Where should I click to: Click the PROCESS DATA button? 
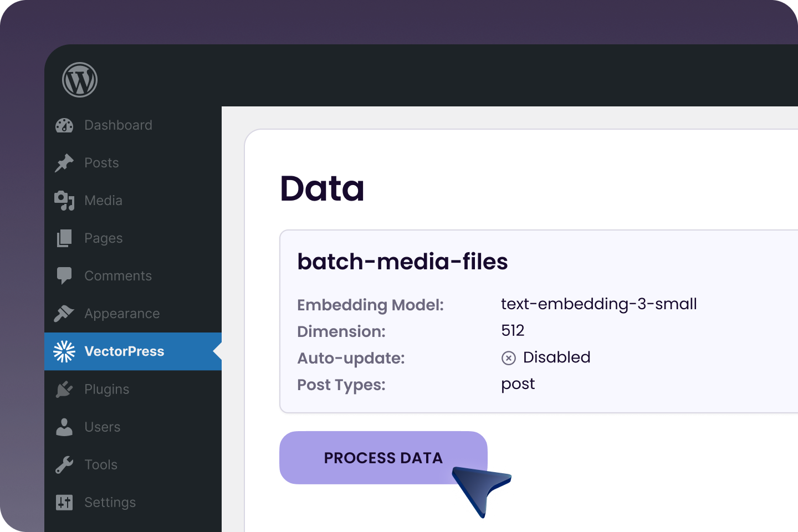tap(383, 458)
